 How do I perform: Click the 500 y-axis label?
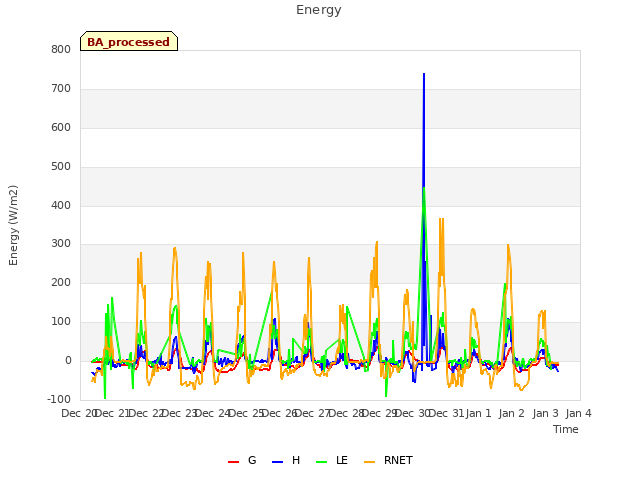click(61, 167)
